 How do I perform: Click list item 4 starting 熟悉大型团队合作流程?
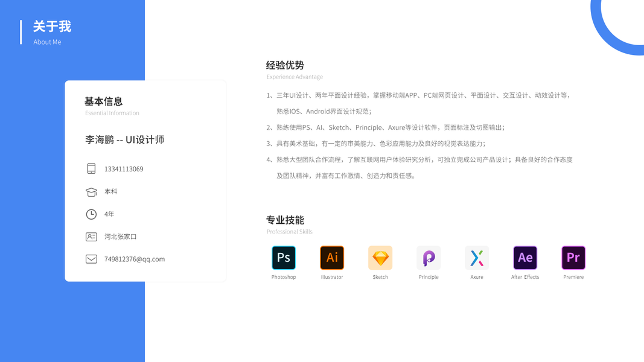point(419,159)
